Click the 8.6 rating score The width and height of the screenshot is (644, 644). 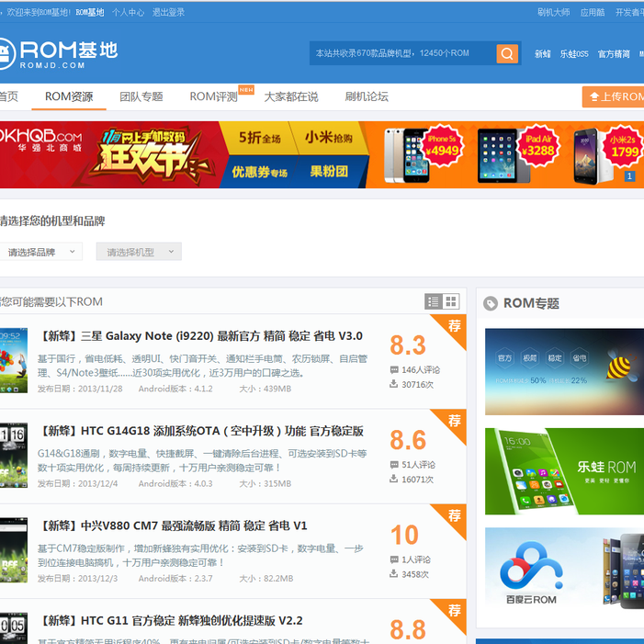click(408, 440)
